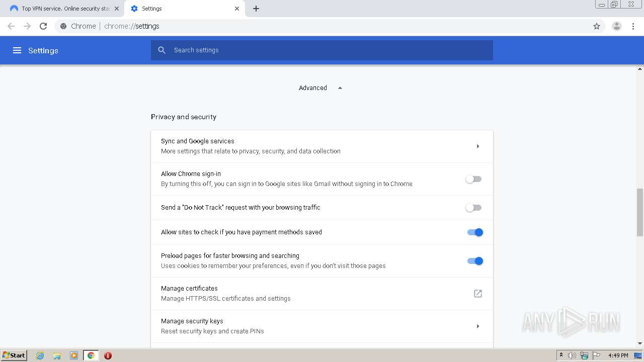The image size is (644, 362).
Task: Turn off Preload pages toggle
Action: pos(475,261)
